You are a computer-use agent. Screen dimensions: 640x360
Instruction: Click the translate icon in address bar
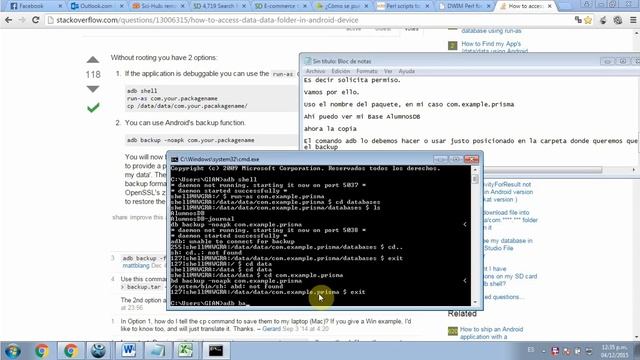(578, 20)
